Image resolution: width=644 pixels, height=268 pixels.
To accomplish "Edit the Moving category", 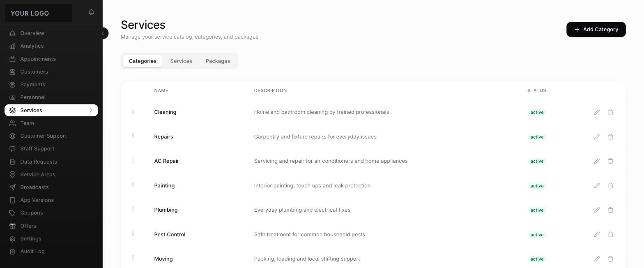I will [x=597, y=259].
